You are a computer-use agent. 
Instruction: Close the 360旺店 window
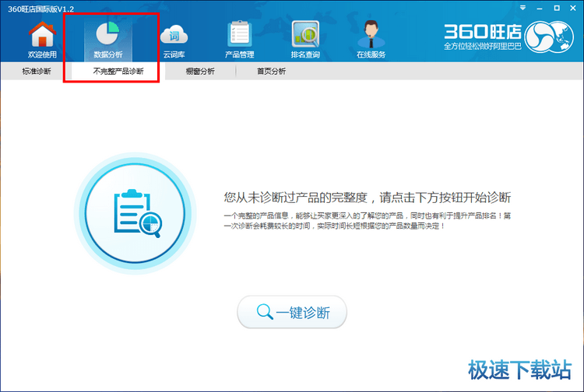[573, 8]
